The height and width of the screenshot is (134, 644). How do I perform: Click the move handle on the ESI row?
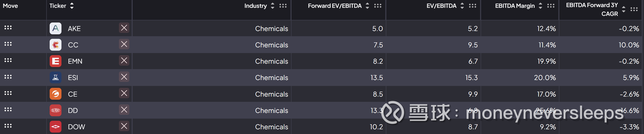coord(8,77)
